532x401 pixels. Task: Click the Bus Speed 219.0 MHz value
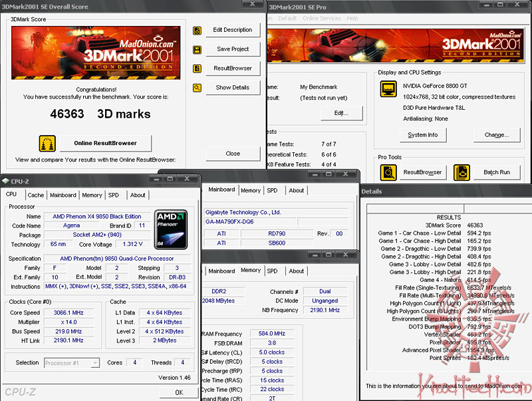(x=68, y=331)
